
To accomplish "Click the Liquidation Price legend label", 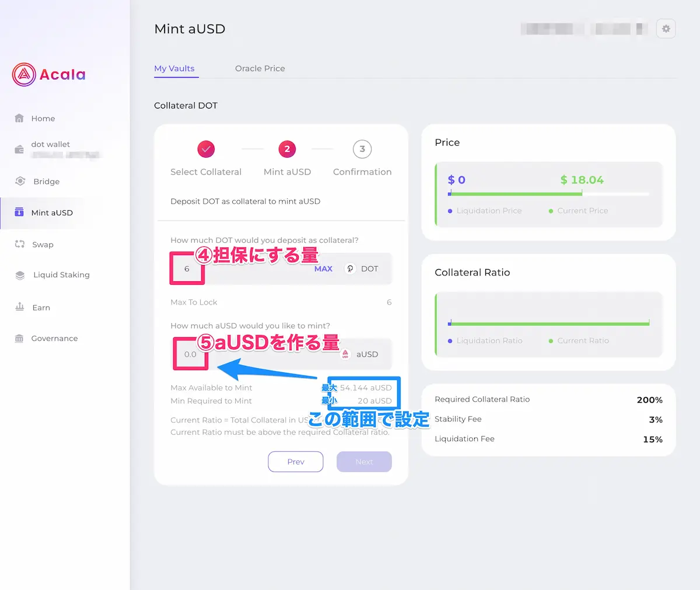I will (x=489, y=211).
